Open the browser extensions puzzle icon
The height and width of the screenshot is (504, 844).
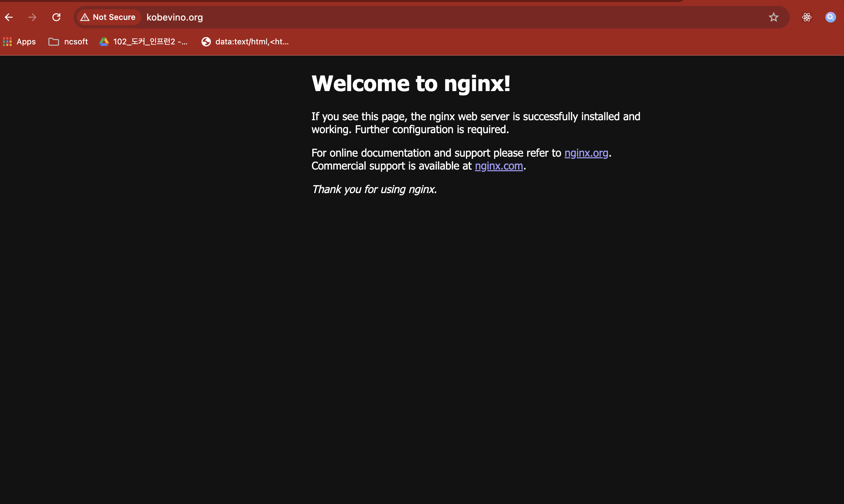click(807, 17)
